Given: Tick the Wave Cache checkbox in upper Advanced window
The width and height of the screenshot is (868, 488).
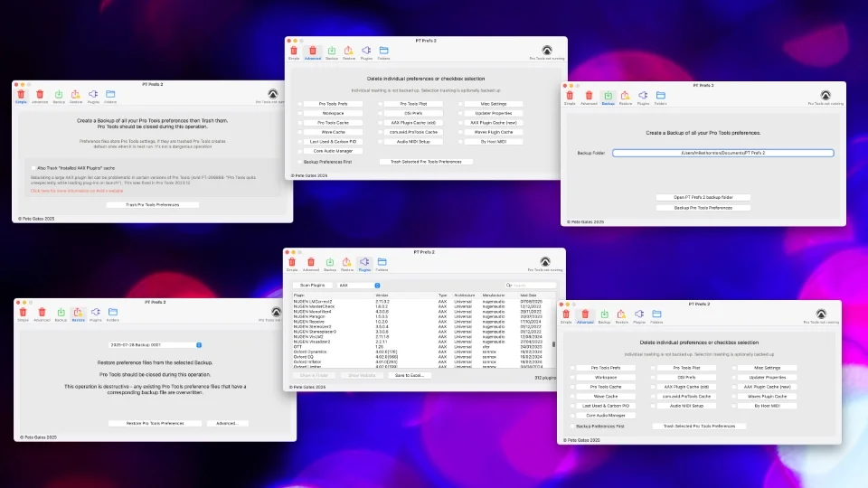Looking at the screenshot, I should click(x=300, y=132).
